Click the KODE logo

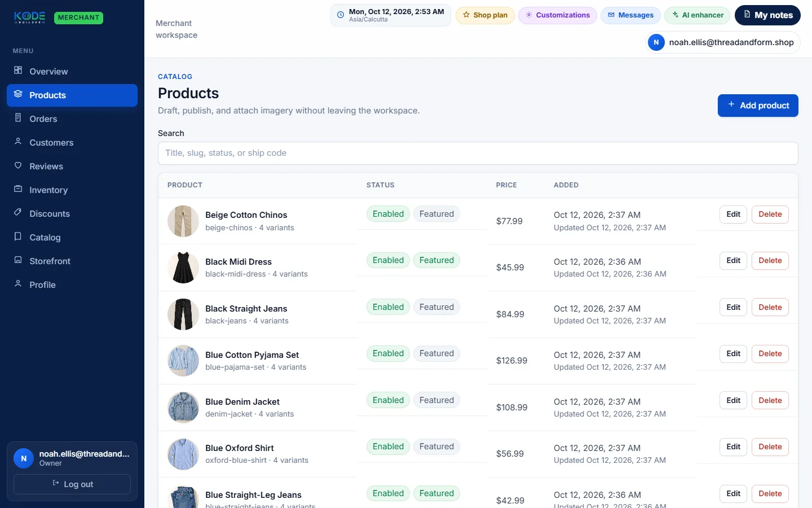(x=30, y=17)
